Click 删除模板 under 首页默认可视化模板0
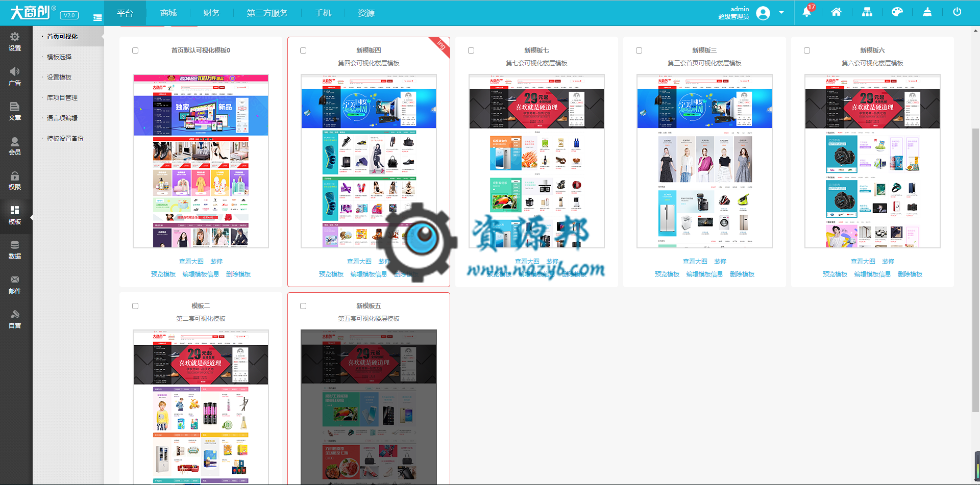This screenshot has width=980, height=485. pos(238,274)
